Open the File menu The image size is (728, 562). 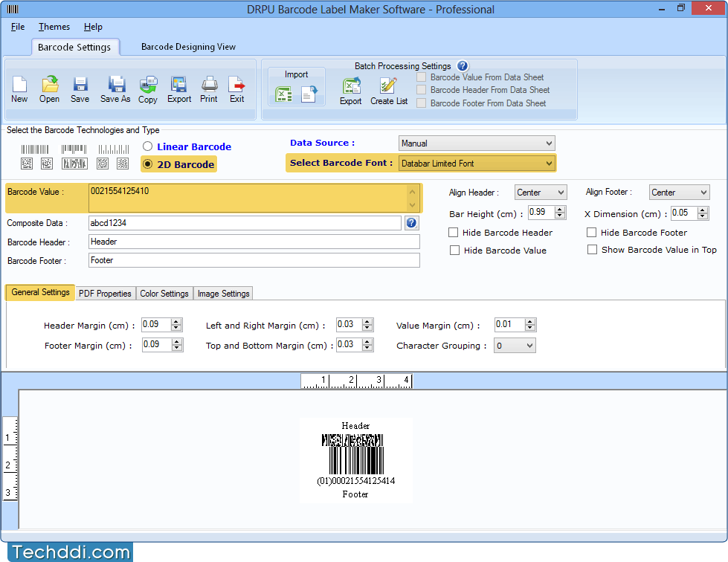(18, 27)
